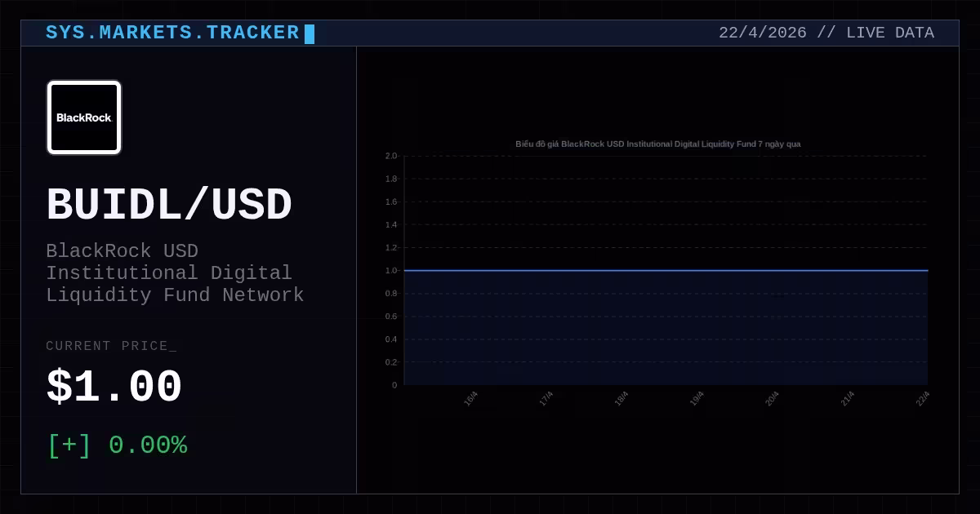Click the 0.2 y-axis label
This screenshot has height=514, width=980.
[391, 361]
